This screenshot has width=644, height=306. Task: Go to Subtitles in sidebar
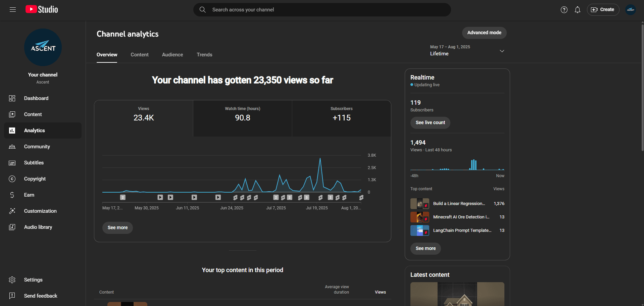click(34, 163)
